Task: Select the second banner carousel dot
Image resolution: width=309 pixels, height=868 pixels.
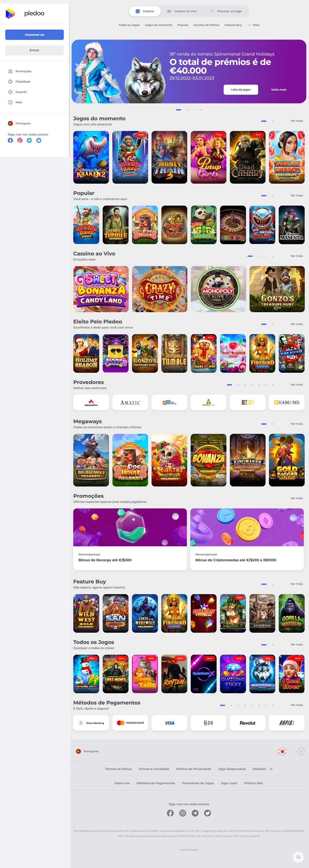Action: tap(187, 110)
